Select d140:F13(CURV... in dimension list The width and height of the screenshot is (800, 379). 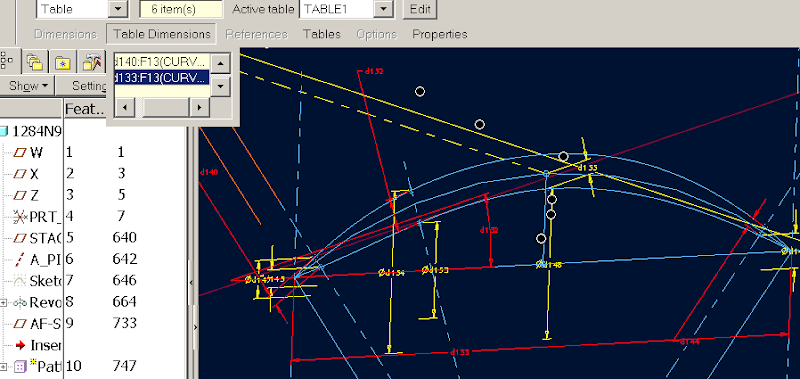(x=161, y=62)
